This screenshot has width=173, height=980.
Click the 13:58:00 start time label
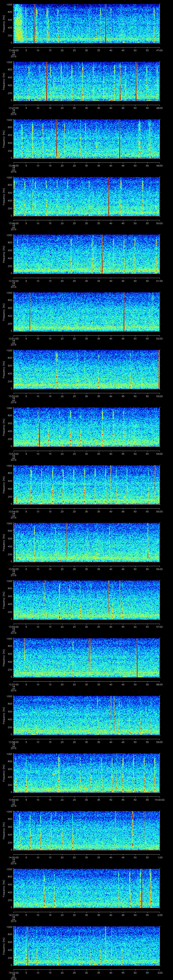(x=14, y=742)
